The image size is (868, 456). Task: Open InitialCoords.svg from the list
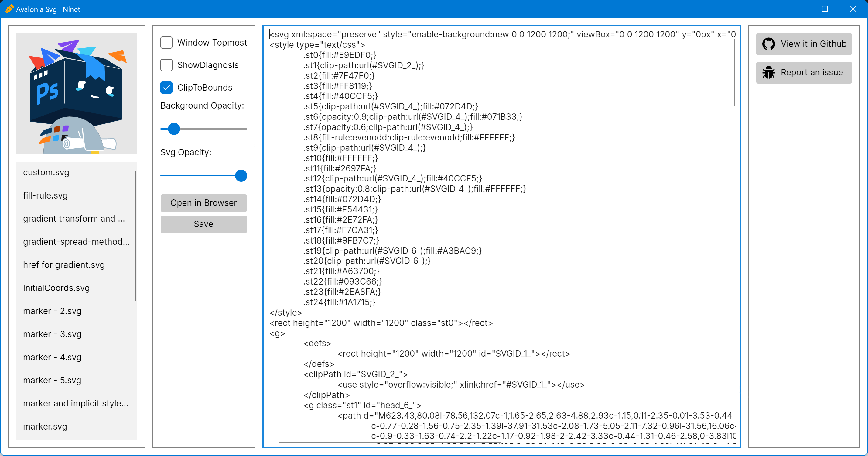pos(56,288)
